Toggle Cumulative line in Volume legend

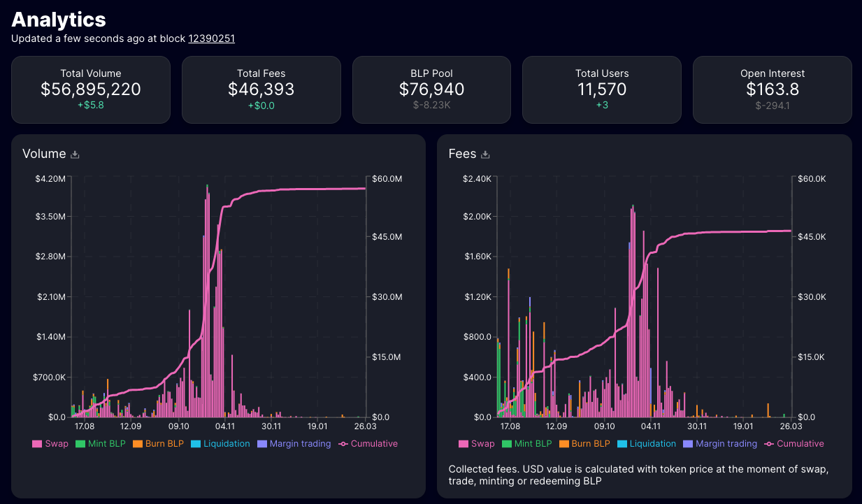[x=368, y=444]
